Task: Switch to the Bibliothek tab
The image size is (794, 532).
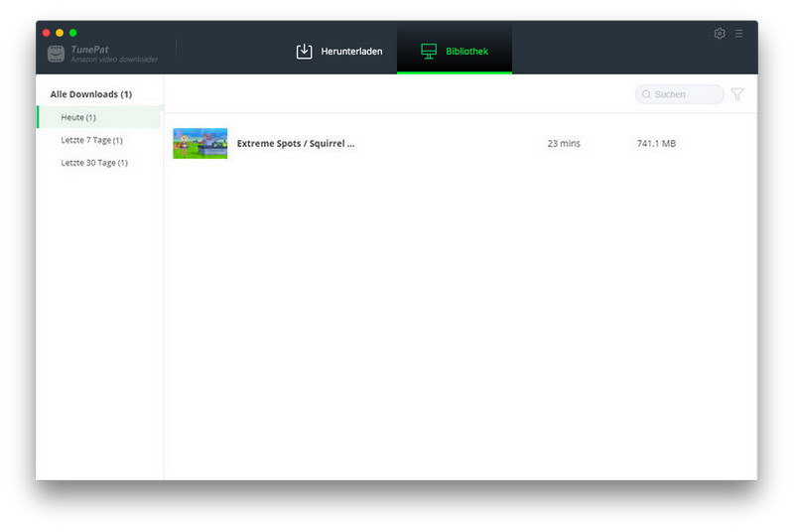Action: click(x=455, y=49)
